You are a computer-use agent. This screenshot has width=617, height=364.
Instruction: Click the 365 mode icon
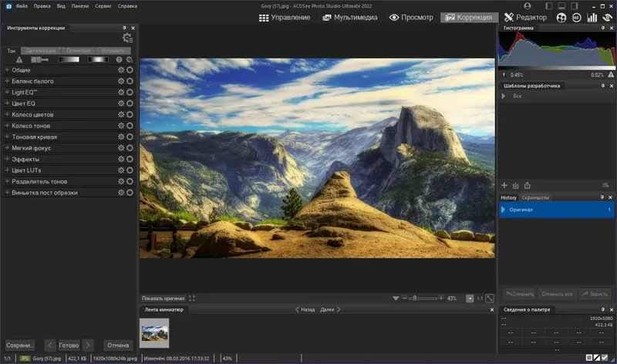[x=576, y=17]
